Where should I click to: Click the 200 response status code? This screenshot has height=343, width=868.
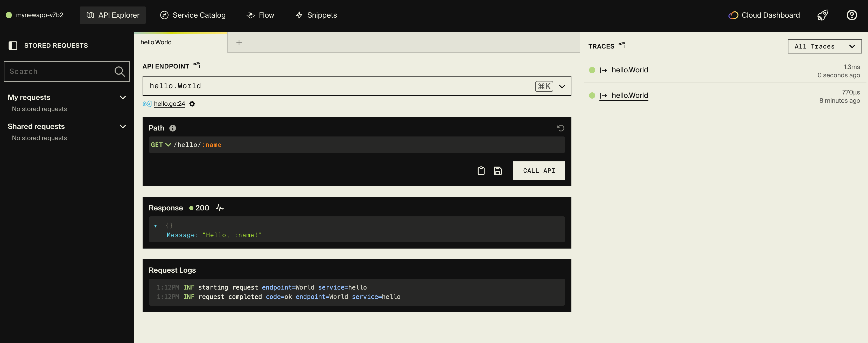tap(202, 208)
